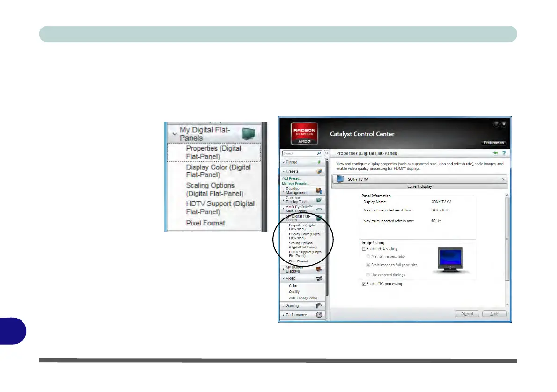The height and width of the screenshot is (392, 557).
Task: Open the AMD Steady Video page
Action: pyautogui.click(x=303, y=298)
